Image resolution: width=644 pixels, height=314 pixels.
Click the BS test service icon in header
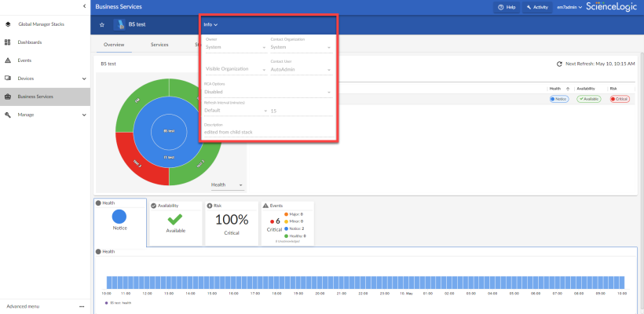(119, 24)
